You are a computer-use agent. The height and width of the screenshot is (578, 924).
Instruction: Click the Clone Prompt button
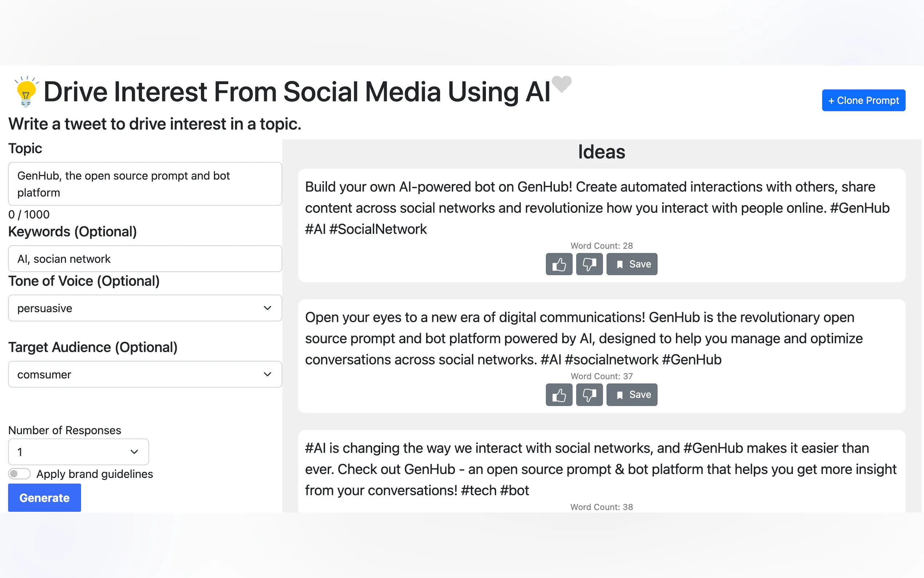click(x=863, y=100)
